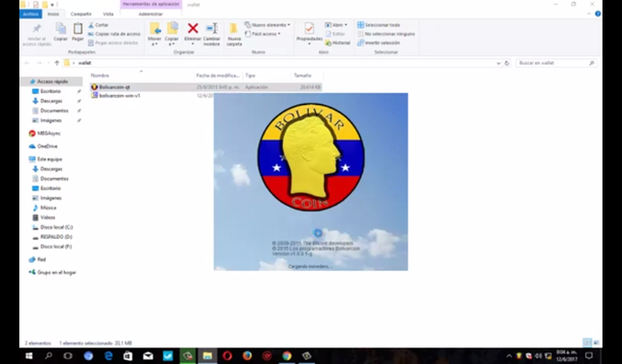This screenshot has height=364, width=622.
Task: Open address bar history dropdown
Action: click(499, 63)
